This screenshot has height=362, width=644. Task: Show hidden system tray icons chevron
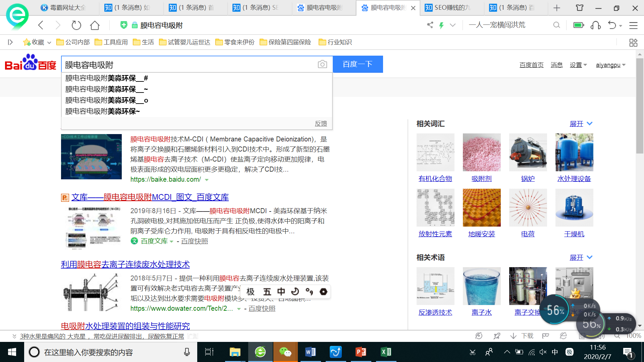click(x=507, y=352)
